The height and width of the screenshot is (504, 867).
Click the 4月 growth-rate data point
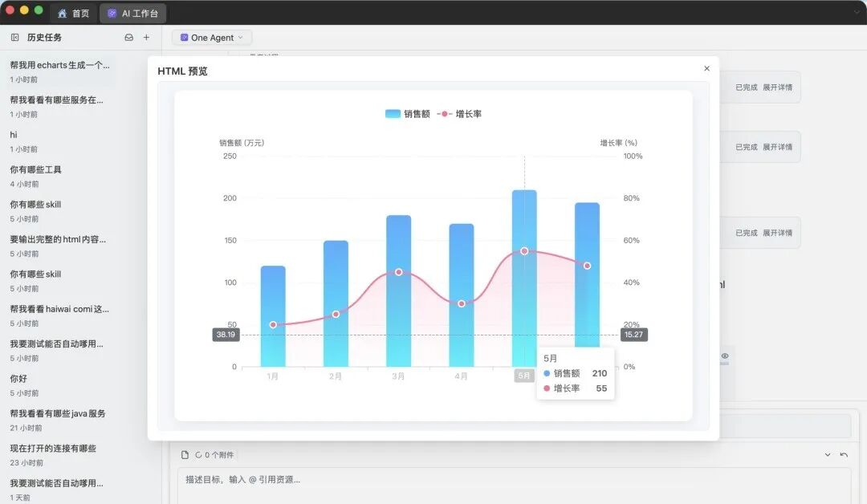pyautogui.click(x=461, y=303)
